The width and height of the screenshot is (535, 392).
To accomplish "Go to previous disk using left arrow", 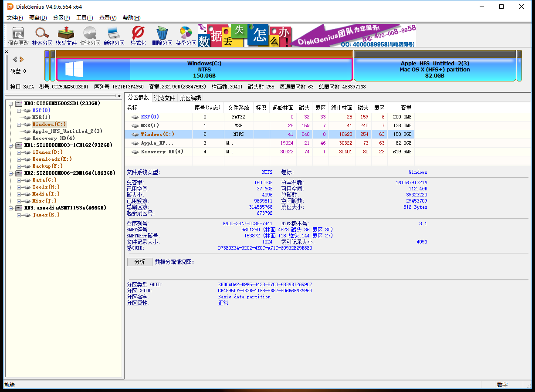I will (x=15, y=59).
